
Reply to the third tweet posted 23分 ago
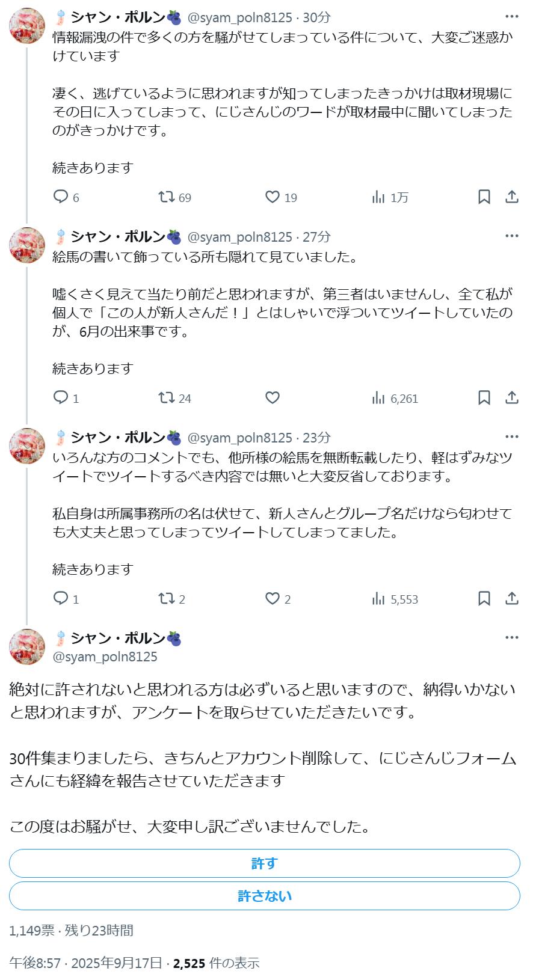(x=61, y=599)
